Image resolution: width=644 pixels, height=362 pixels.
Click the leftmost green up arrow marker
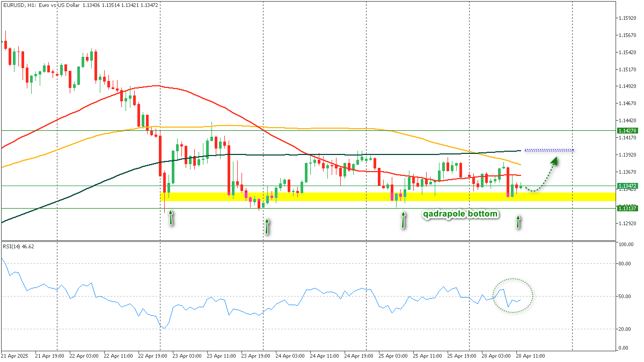click(x=171, y=217)
